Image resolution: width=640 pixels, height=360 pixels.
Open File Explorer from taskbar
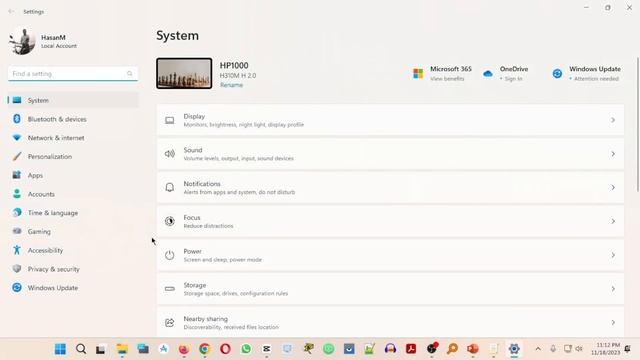tap(122, 349)
